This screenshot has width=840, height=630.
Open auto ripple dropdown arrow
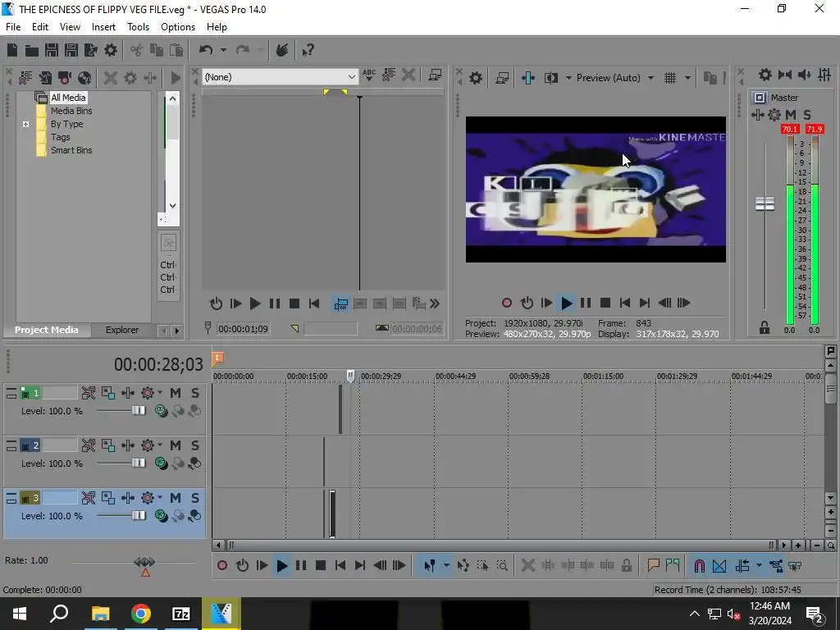[759, 566]
